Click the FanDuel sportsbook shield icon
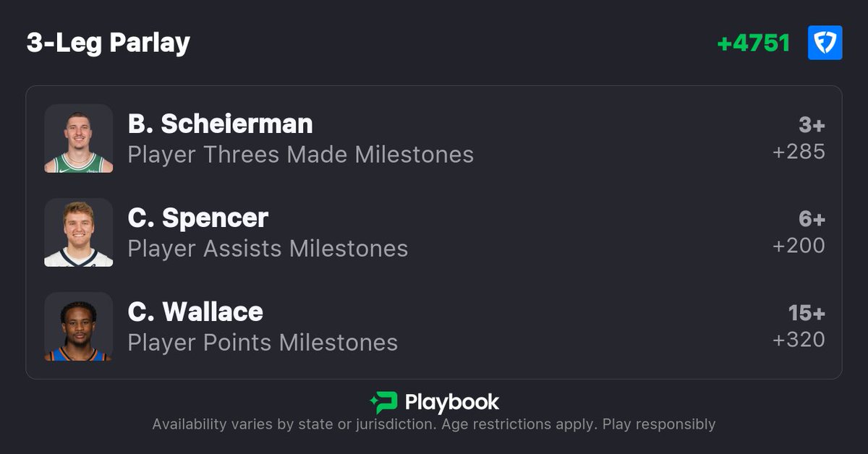This screenshot has width=868, height=454. click(825, 43)
